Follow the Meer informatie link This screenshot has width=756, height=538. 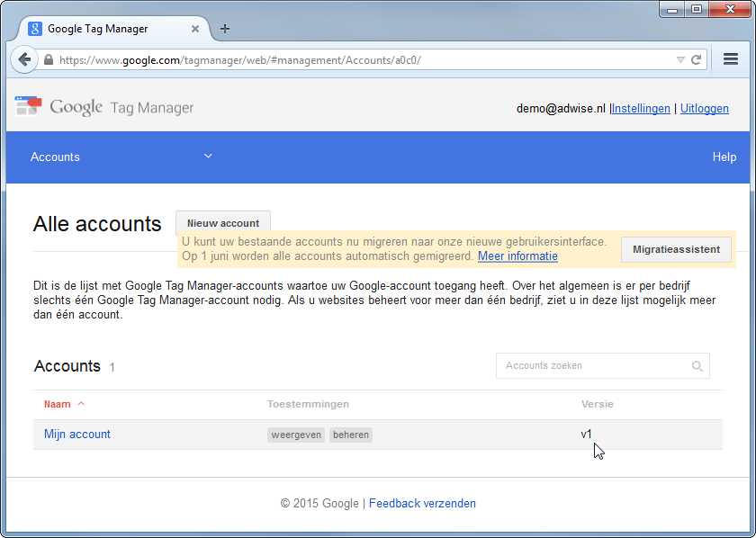517,256
